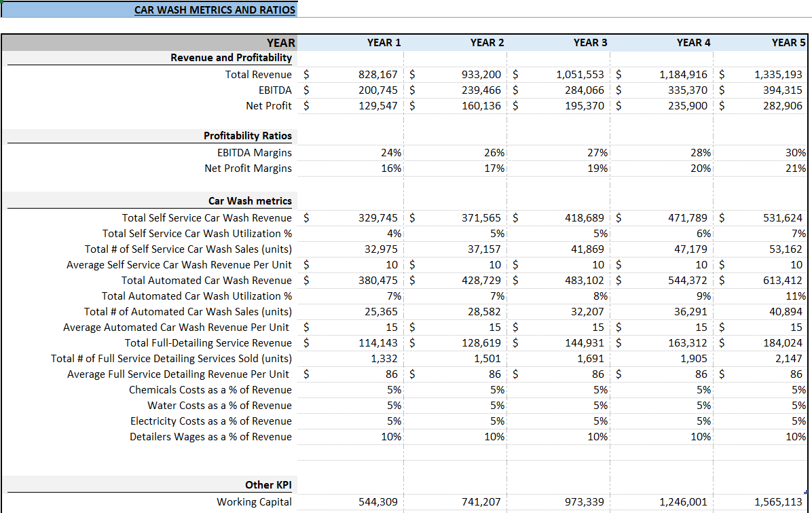Click the Year 2 EBITDA Margins cell showing 26%
The height and width of the screenshot is (513, 812).
pos(494,152)
